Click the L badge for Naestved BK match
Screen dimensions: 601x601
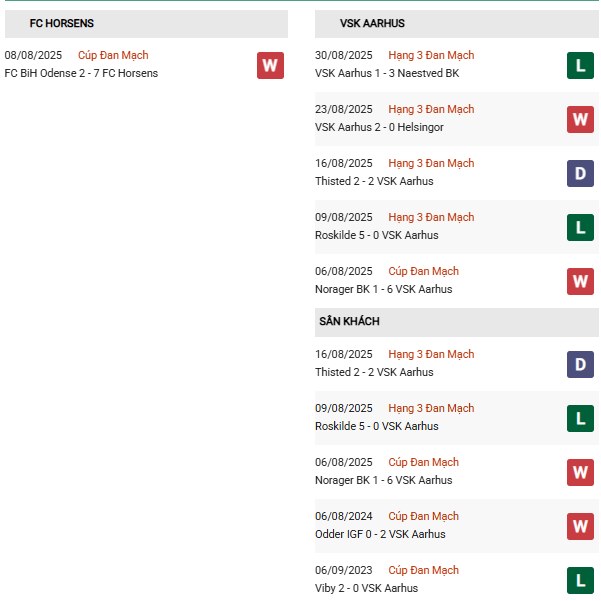coord(580,65)
